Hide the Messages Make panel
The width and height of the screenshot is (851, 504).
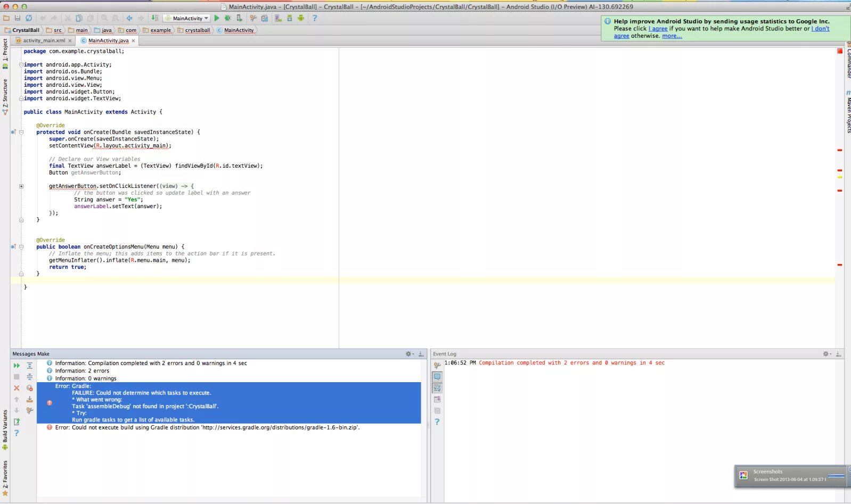pyautogui.click(x=421, y=354)
